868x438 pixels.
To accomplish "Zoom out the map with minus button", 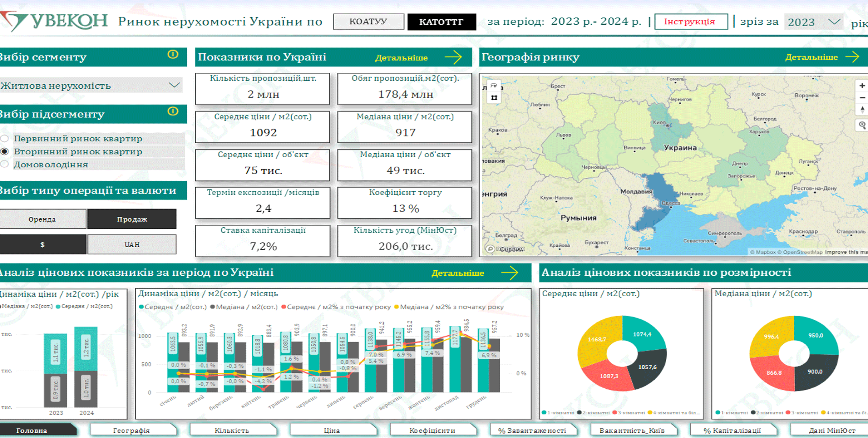I will (862, 98).
